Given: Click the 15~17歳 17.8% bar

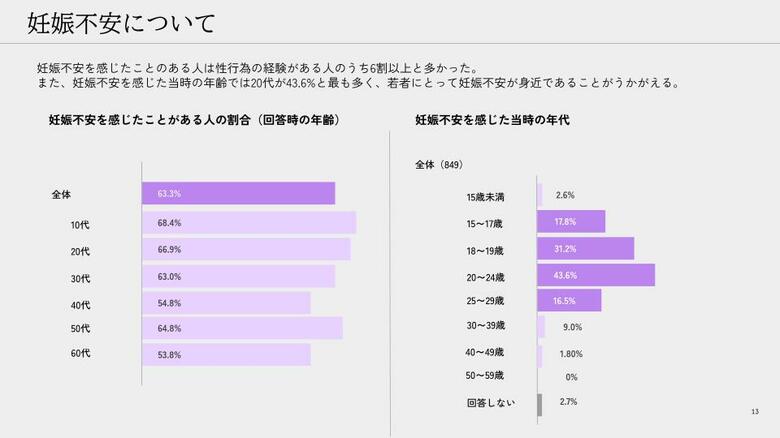Looking at the screenshot, I should pos(571,222).
